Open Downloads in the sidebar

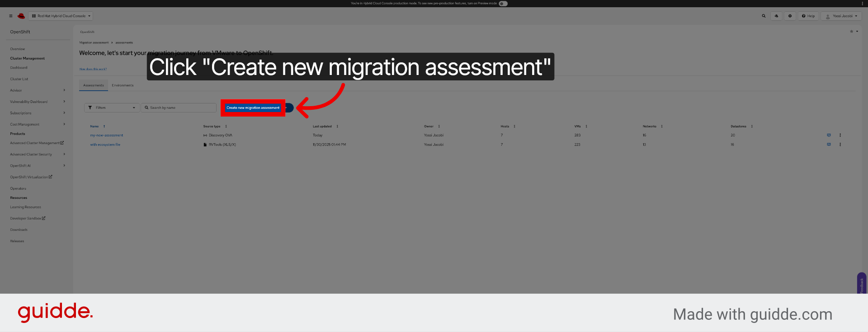click(x=19, y=229)
